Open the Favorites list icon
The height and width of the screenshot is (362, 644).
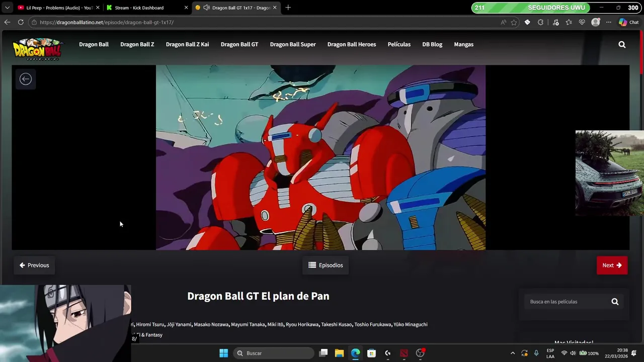coord(569,22)
